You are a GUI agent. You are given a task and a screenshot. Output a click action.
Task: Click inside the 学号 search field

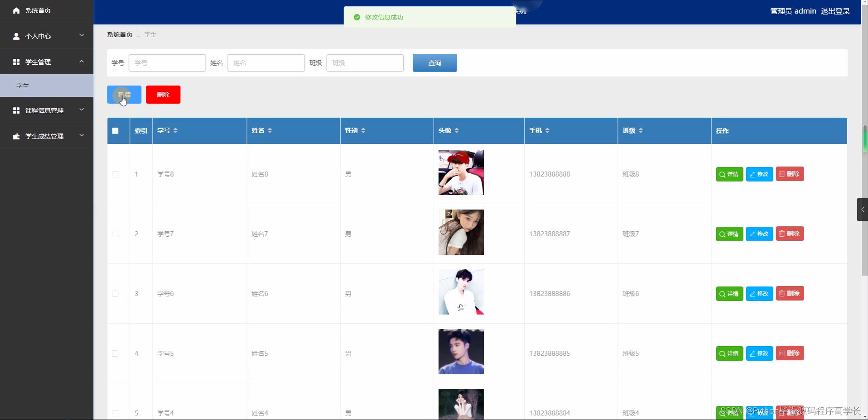167,63
